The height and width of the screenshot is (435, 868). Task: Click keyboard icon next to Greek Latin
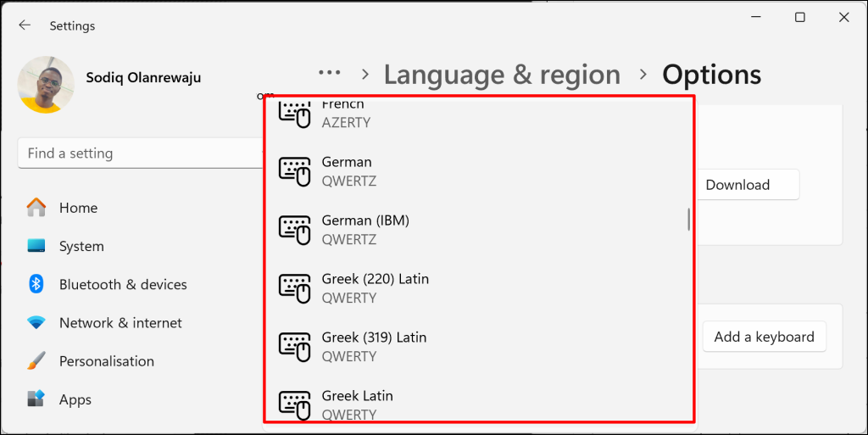tap(294, 405)
